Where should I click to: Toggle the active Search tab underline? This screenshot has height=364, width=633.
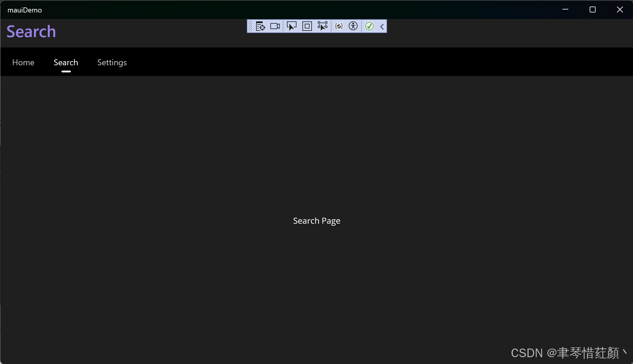point(66,71)
